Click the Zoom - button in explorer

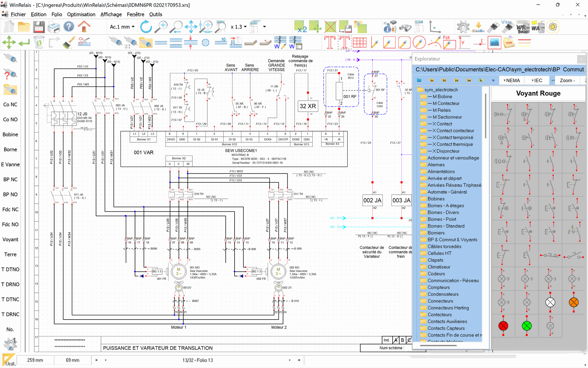tap(567, 80)
